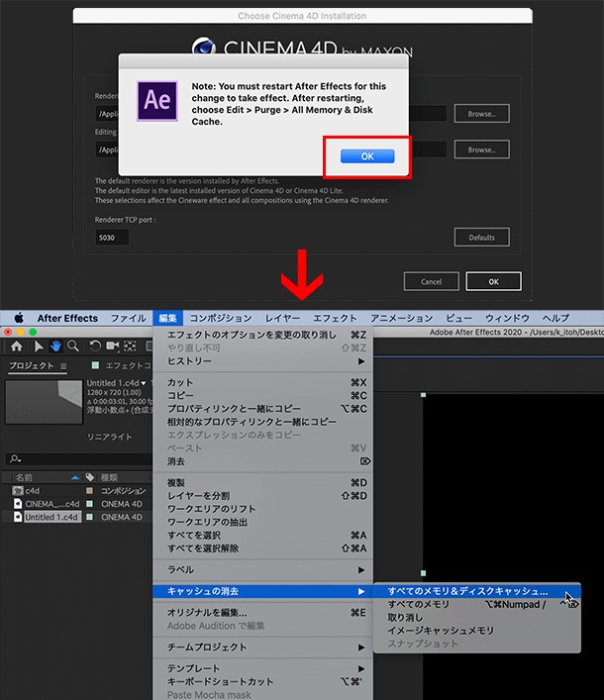The image size is (604, 700).
Task: Choose イメージキャッシュメモリ entry
Action: coord(477,631)
